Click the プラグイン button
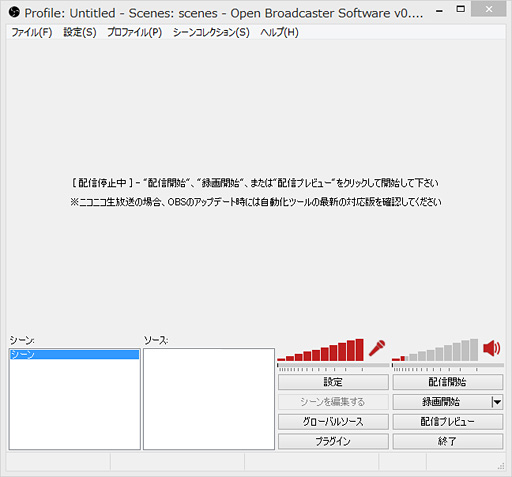This screenshot has height=477, width=512. point(333,441)
